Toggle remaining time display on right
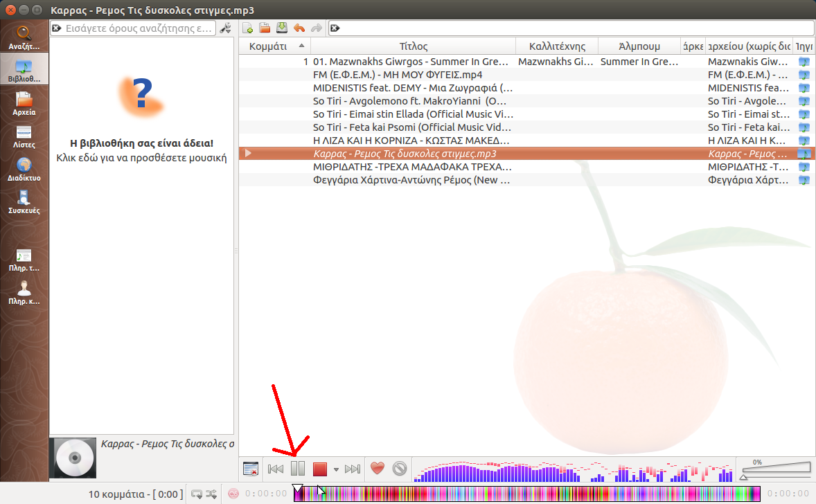This screenshot has width=816, height=504. (788, 494)
